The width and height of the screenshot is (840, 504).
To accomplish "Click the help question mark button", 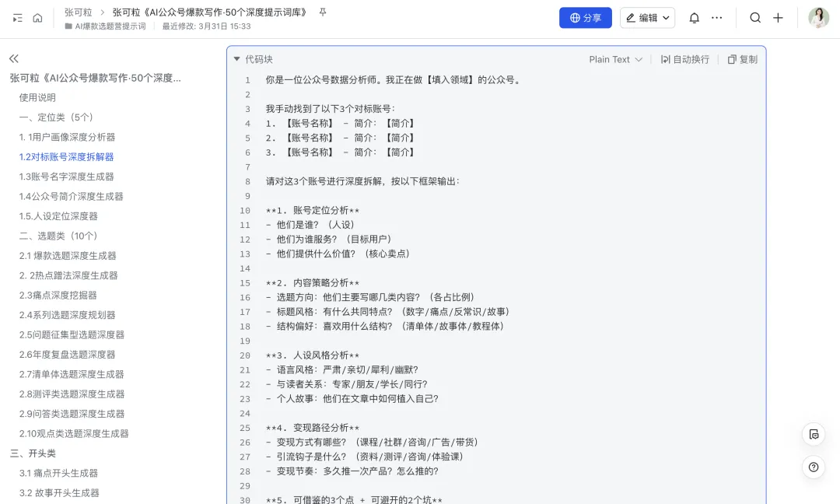I will click(814, 467).
